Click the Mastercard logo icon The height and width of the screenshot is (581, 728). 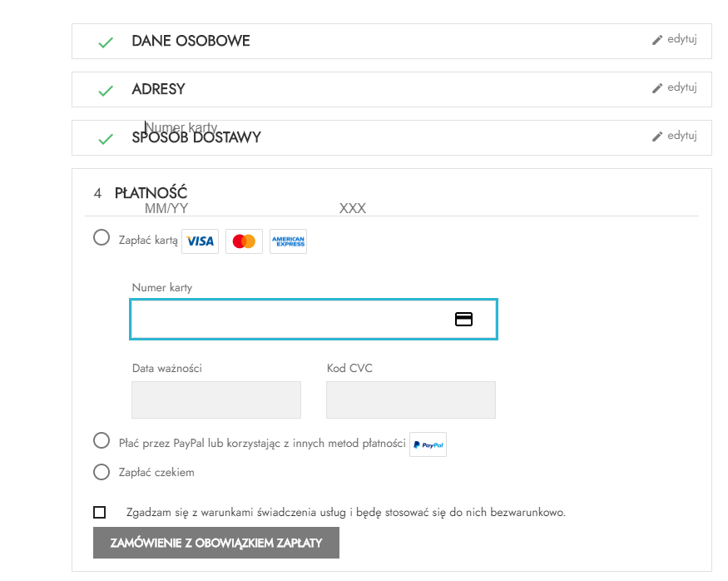[244, 241]
